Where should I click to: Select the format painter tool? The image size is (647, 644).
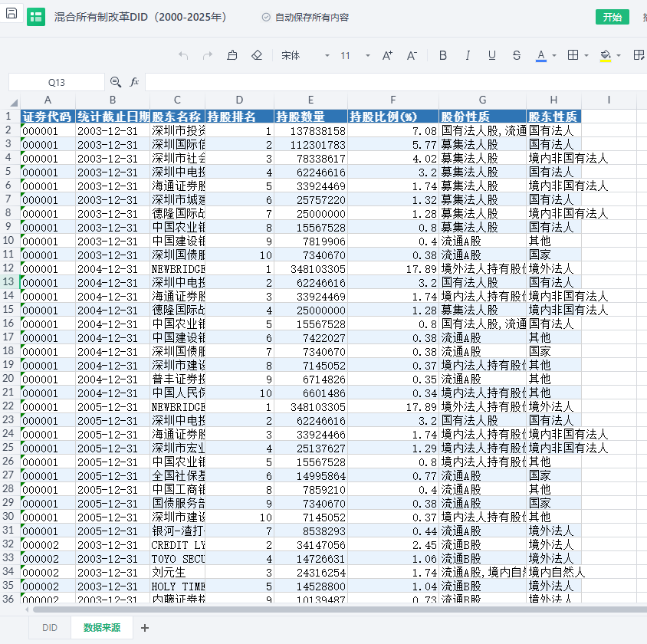pyautogui.click(x=232, y=55)
